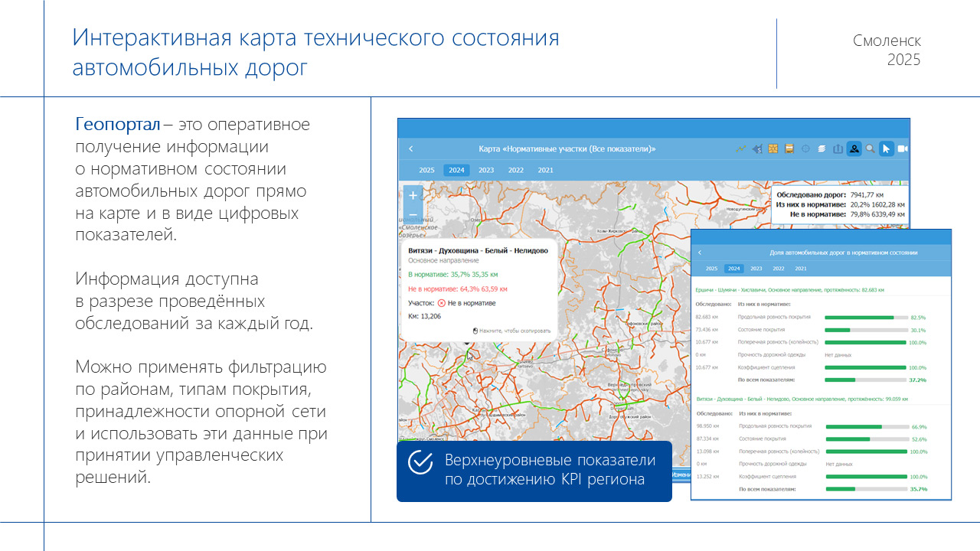Click the crosshair target icon
This screenshot has width=980, height=551.
805,148
